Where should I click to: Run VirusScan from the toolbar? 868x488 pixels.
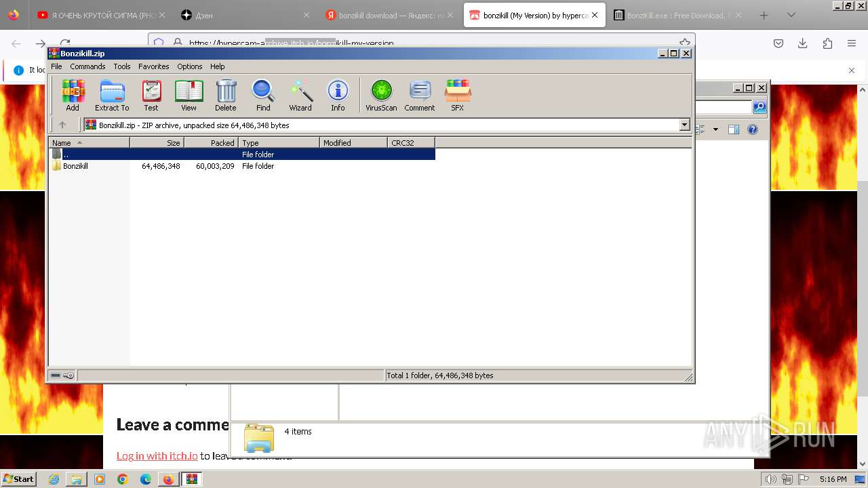(381, 95)
